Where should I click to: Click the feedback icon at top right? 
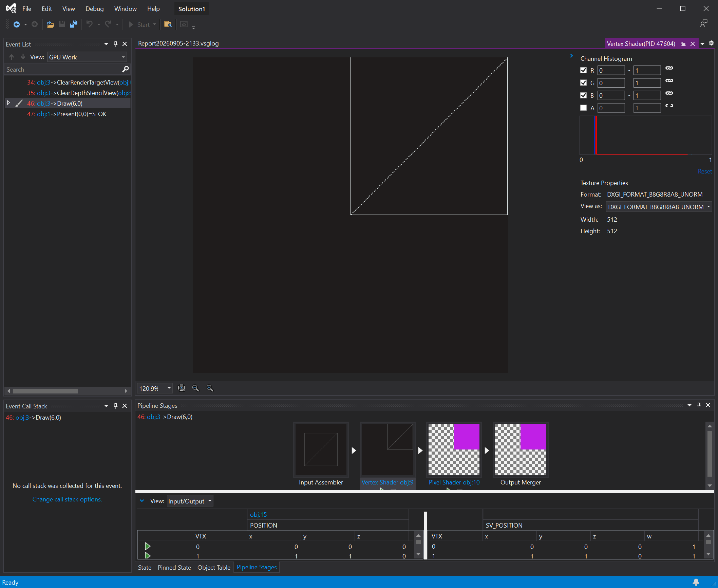tap(704, 23)
